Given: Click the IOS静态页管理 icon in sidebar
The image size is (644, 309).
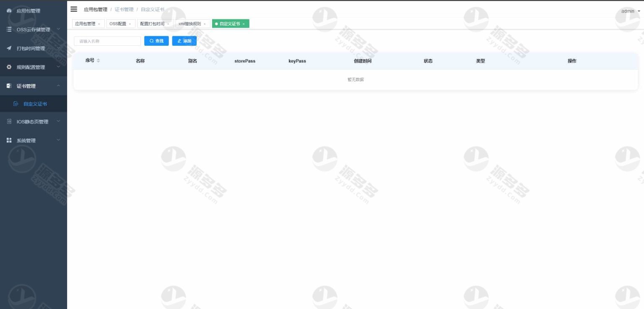Looking at the screenshot, I should 9,122.
